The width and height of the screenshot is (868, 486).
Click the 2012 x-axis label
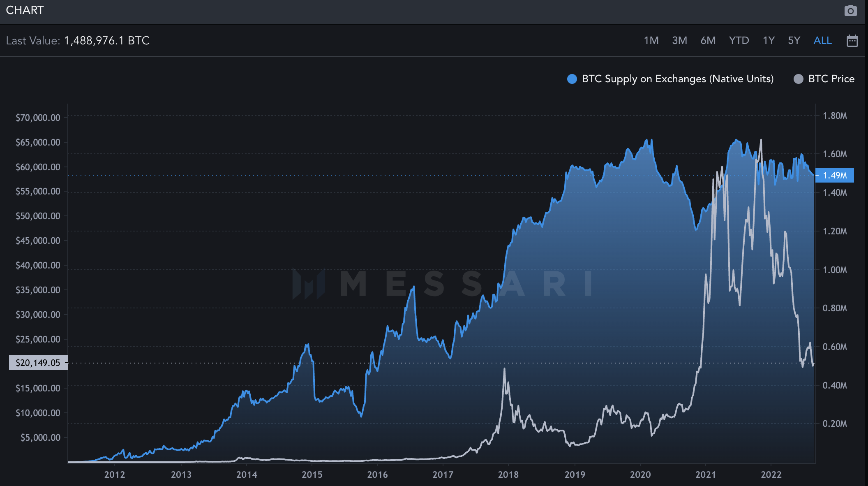click(115, 474)
